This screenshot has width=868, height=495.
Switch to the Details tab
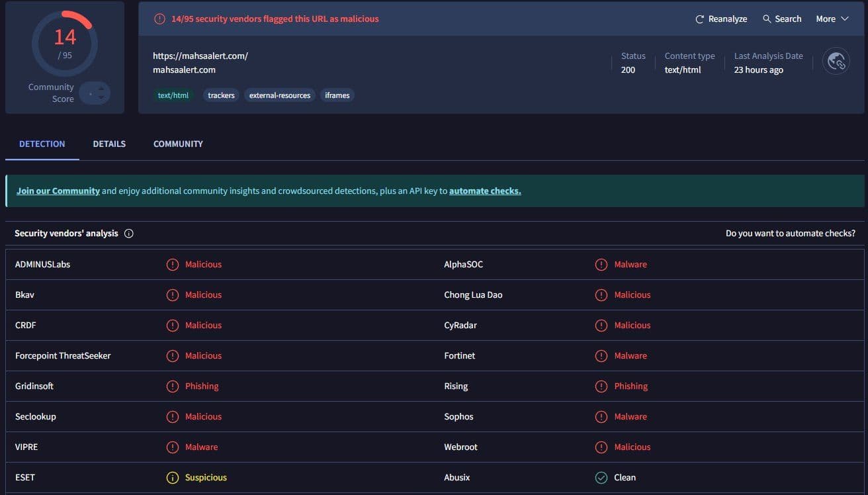pos(109,144)
